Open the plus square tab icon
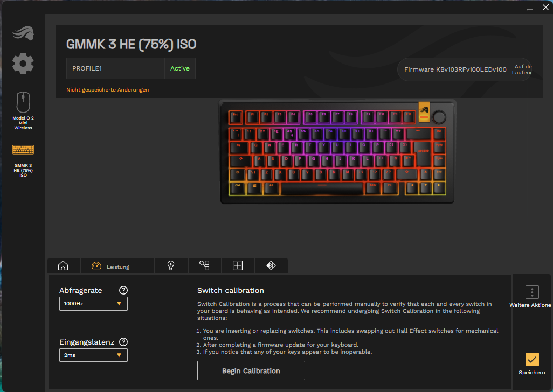 point(238,265)
